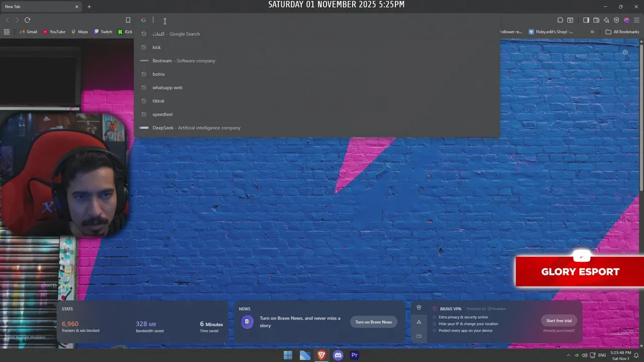This screenshot has height=362, width=644.
Task: Open the Leo AI sparkle icon
Action: (x=606, y=20)
